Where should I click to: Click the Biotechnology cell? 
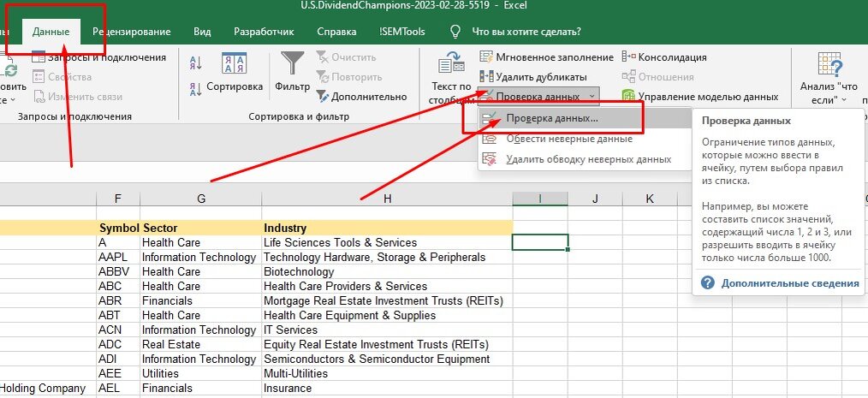pos(387,272)
